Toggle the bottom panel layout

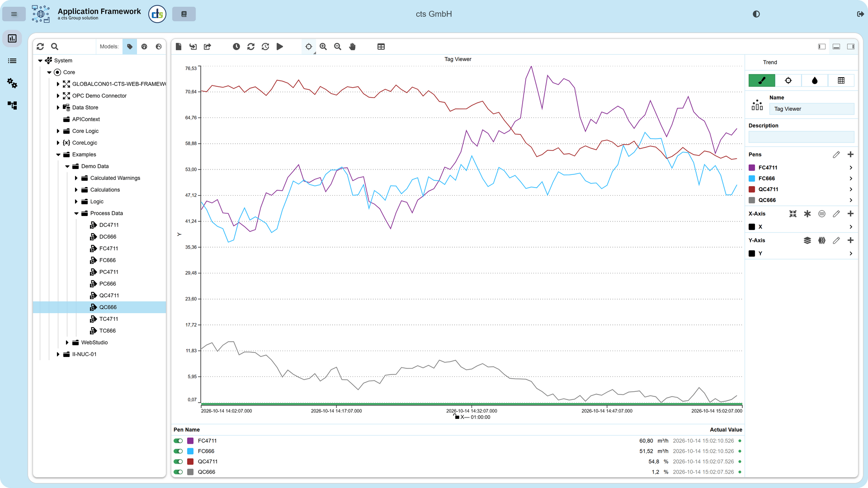(x=836, y=47)
